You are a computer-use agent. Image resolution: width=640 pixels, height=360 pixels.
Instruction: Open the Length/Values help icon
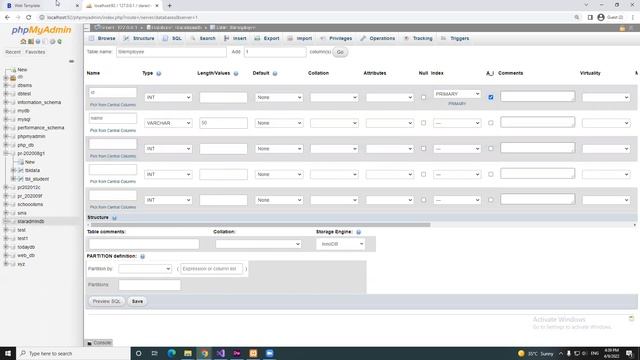(x=236, y=73)
